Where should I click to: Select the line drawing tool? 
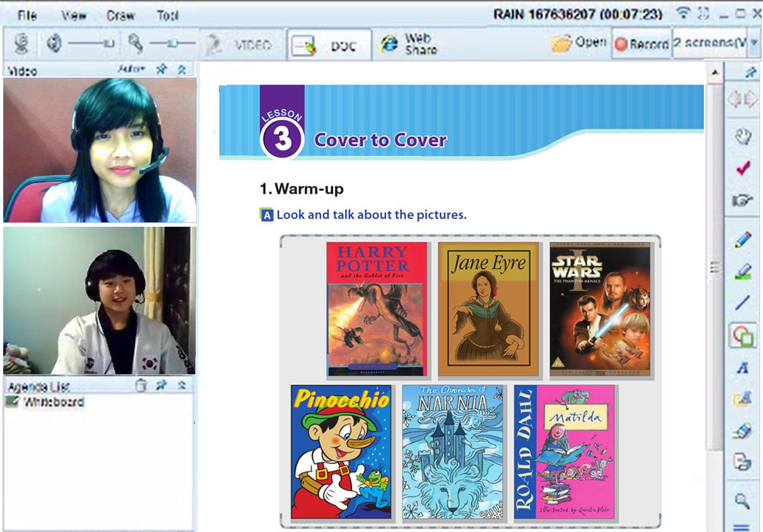742,303
